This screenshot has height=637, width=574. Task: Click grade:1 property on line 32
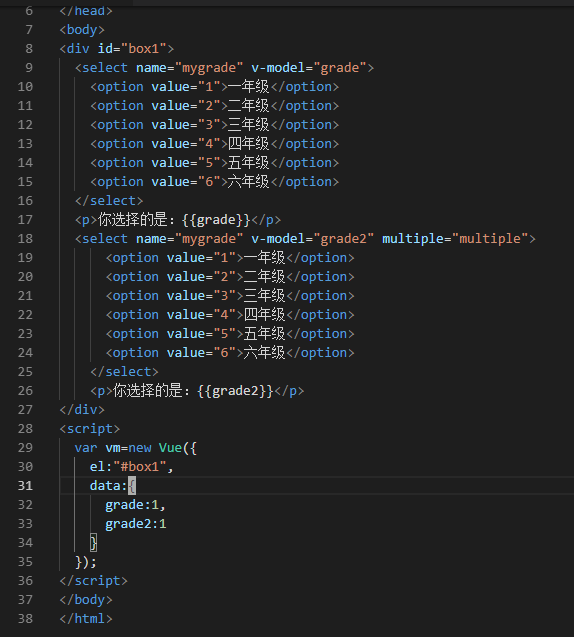[132, 505]
